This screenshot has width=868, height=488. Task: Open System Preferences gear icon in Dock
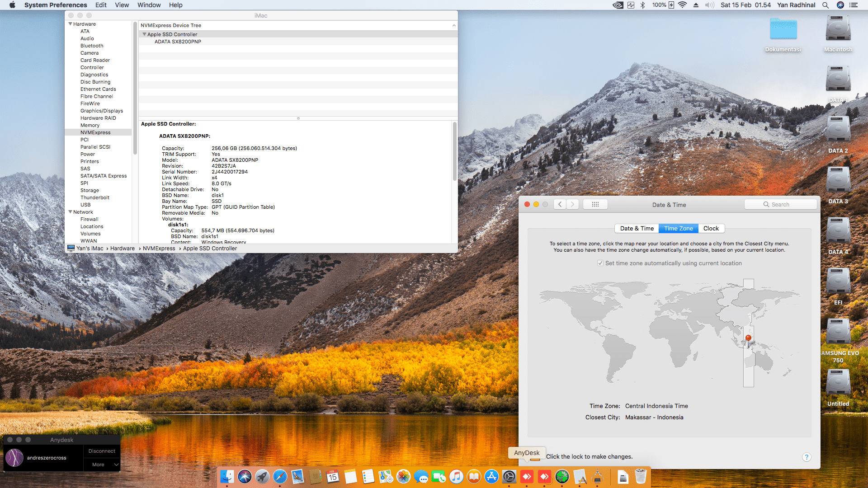tap(509, 477)
